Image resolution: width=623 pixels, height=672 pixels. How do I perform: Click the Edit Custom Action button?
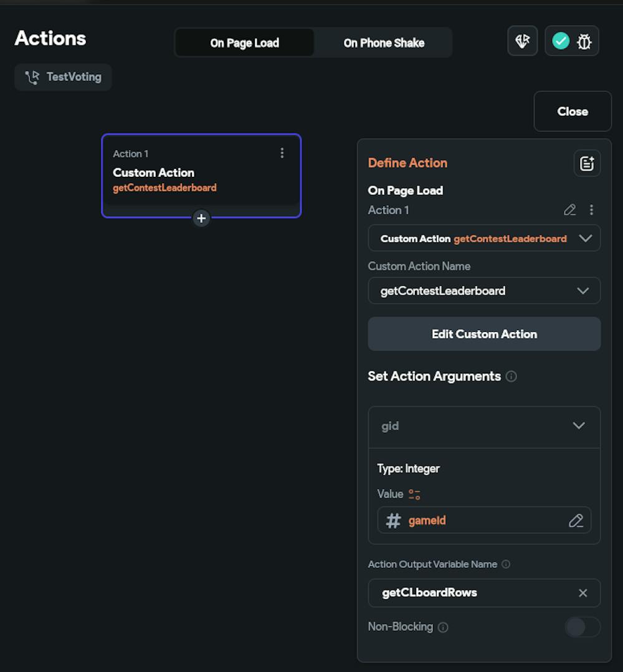click(484, 334)
